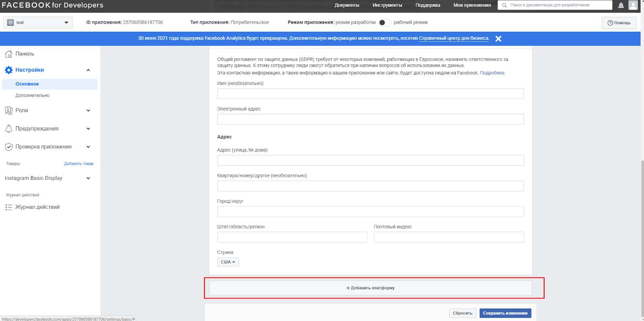Click the Настройки gear icon
This screenshot has height=321, width=644.
[9, 70]
